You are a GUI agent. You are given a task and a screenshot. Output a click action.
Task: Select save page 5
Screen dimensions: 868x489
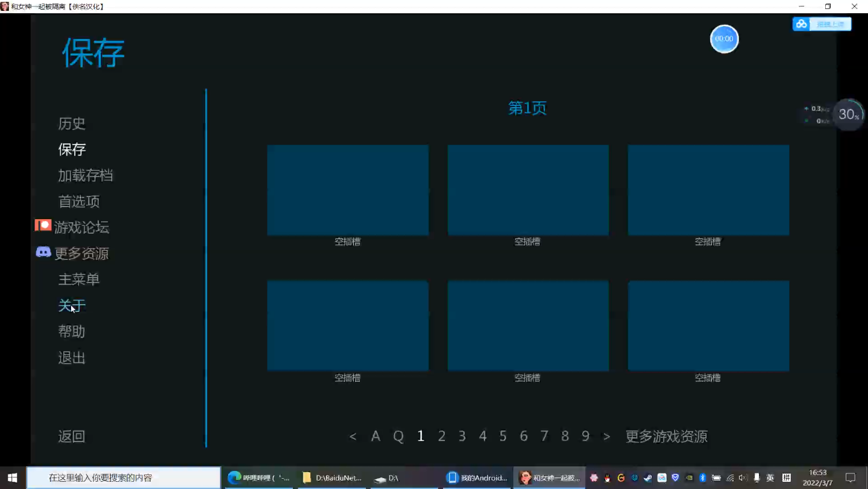click(x=503, y=437)
